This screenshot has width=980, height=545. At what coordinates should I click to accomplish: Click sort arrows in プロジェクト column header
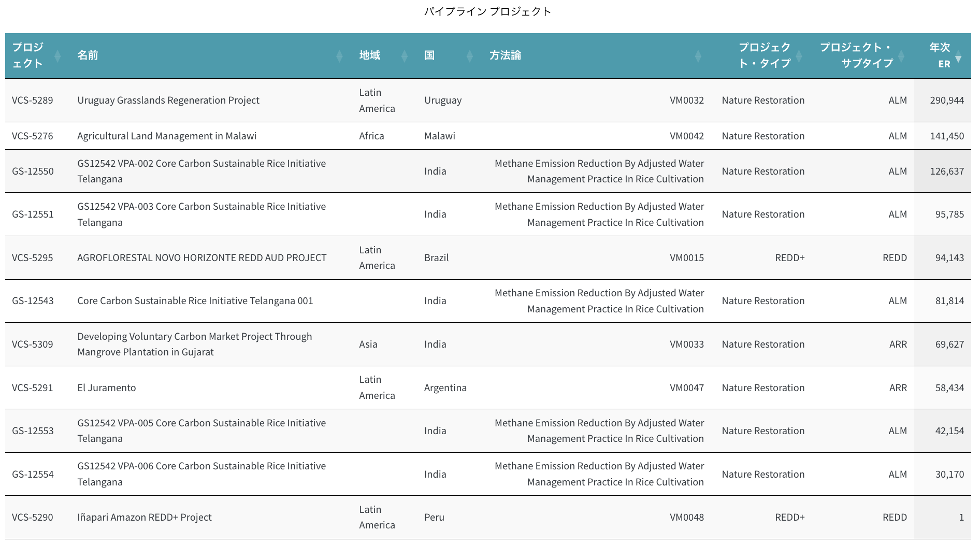pos(57,56)
